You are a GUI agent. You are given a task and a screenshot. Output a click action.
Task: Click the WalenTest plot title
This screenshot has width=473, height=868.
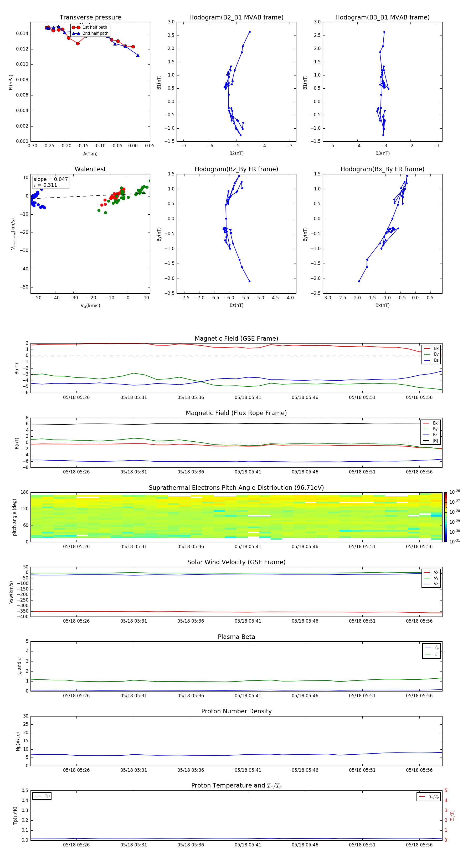click(x=90, y=169)
